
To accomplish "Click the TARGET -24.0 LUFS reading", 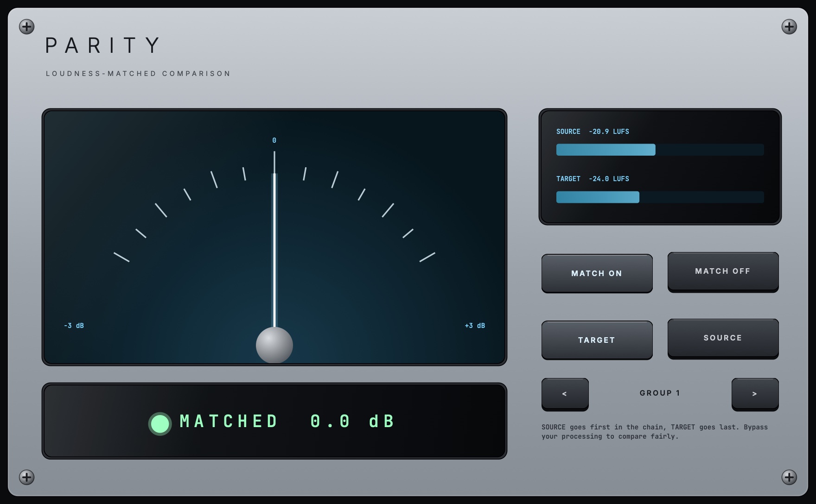I will [x=593, y=179].
